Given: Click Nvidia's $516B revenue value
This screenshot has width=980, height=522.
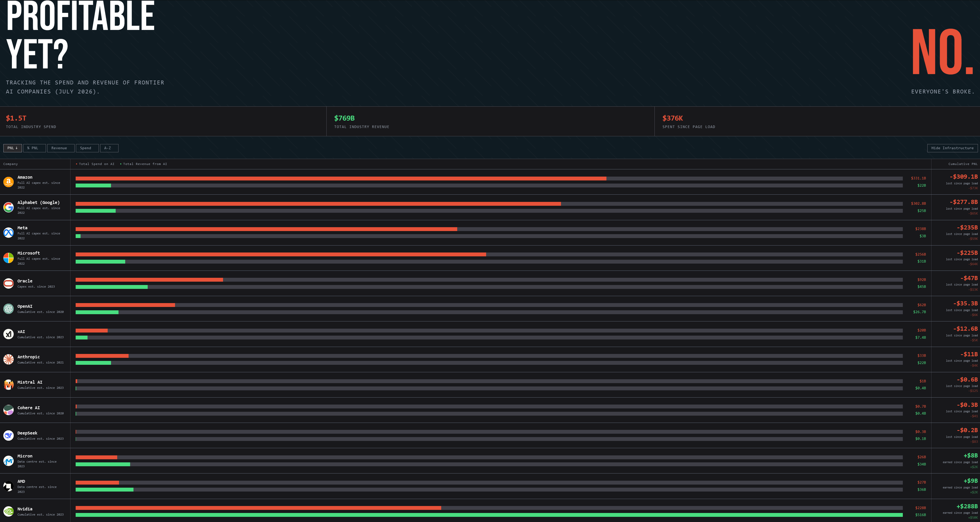Looking at the screenshot, I should [921, 515].
